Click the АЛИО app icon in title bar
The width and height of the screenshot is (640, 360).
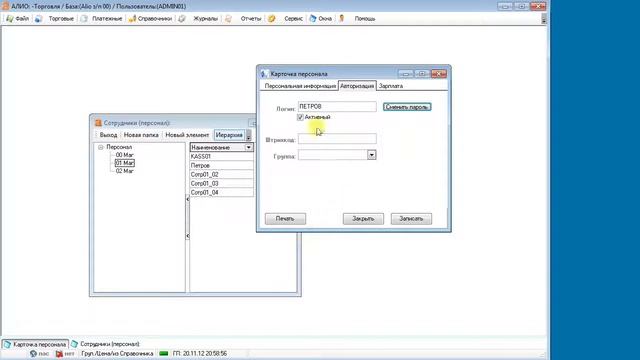click(x=5, y=6)
